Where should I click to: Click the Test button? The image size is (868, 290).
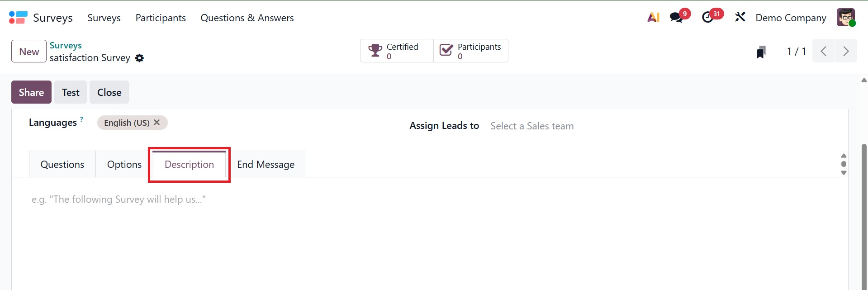(x=71, y=92)
